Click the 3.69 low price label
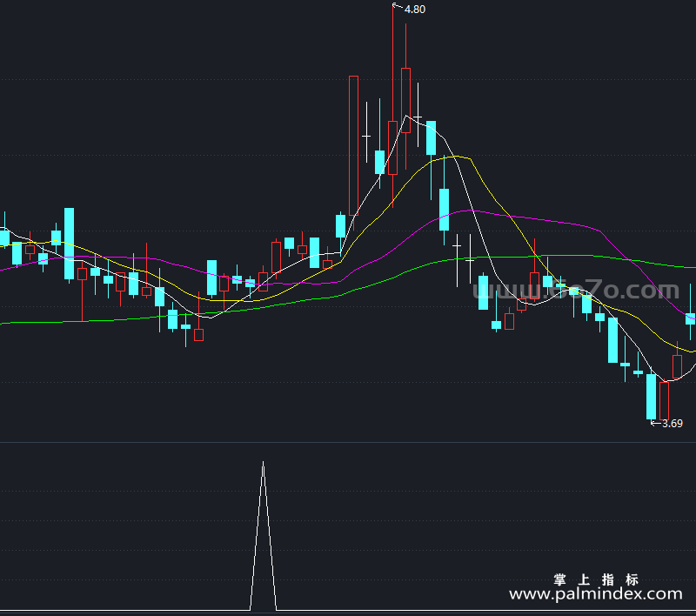 [673, 424]
